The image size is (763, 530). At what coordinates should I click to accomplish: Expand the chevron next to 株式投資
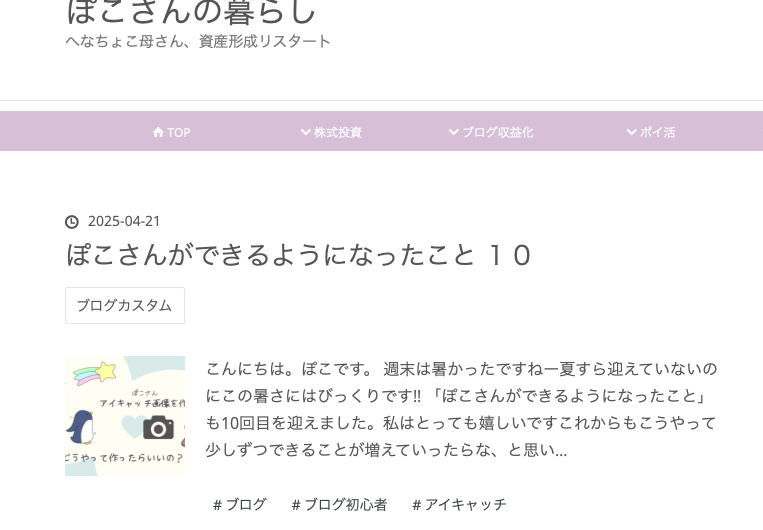[x=306, y=132]
